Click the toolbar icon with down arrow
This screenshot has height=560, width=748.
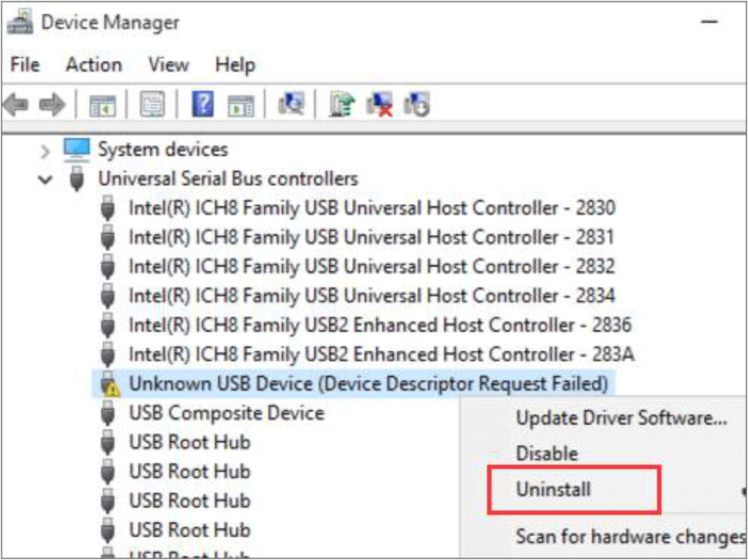point(417,105)
